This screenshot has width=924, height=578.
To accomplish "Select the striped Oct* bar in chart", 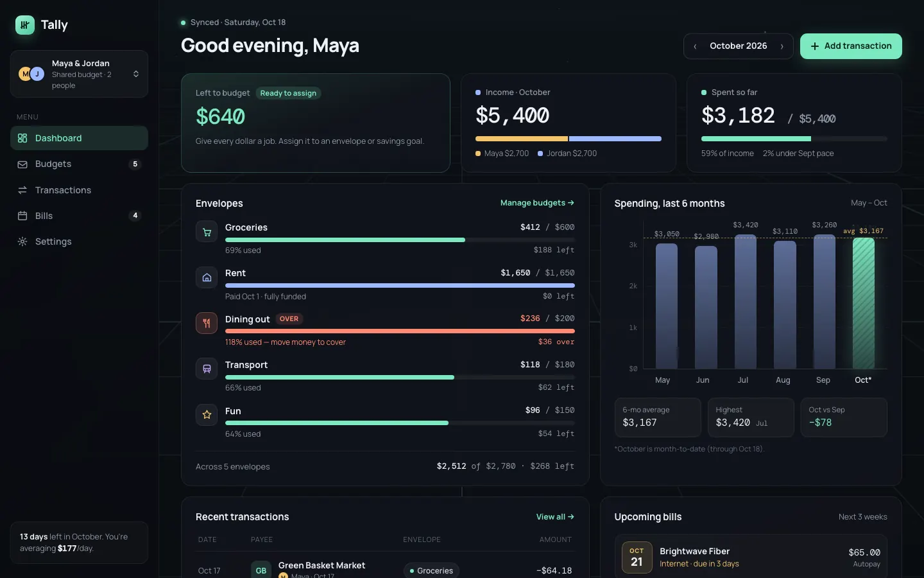I will [864, 303].
